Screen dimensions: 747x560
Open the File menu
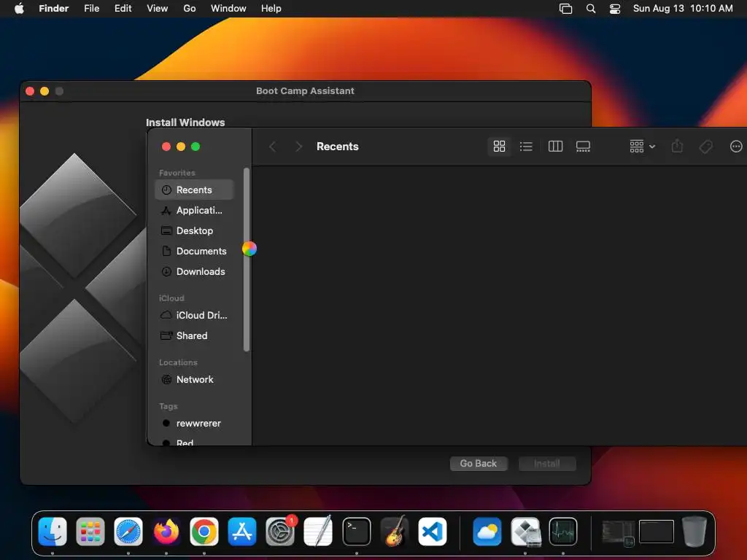click(91, 8)
